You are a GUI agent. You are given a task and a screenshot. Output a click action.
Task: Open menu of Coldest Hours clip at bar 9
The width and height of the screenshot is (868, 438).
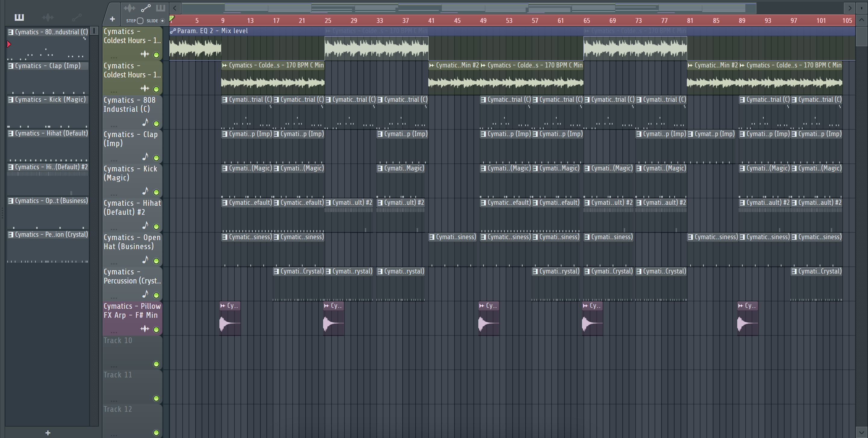point(225,65)
